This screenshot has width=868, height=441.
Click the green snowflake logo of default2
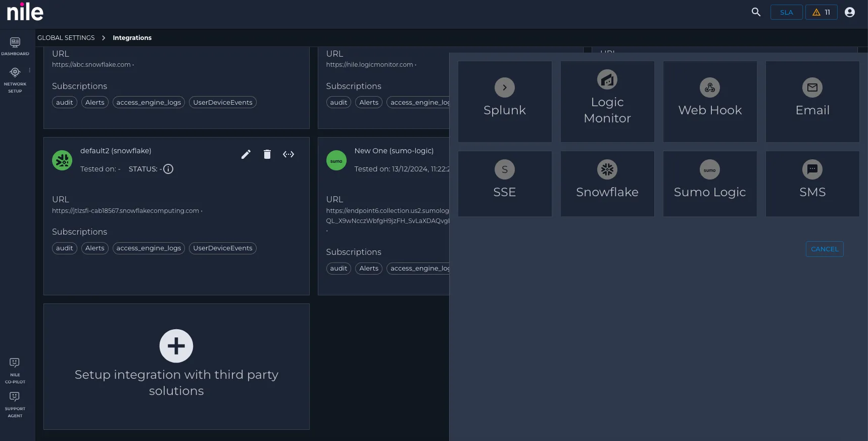(62, 160)
